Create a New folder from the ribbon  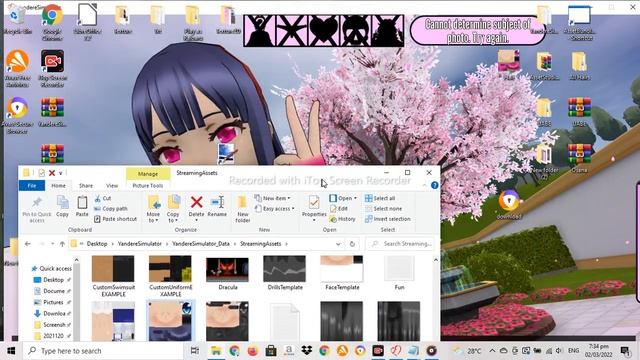point(242,209)
